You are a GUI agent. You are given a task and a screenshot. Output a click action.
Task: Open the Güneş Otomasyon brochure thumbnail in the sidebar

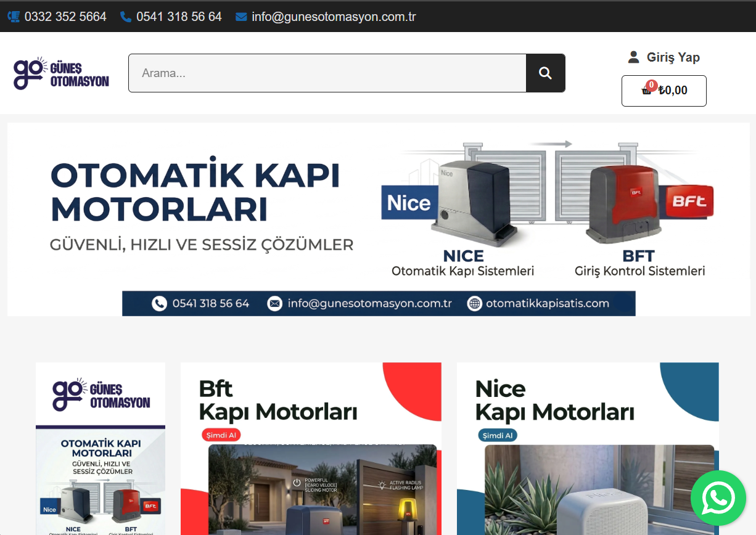click(x=101, y=449)
